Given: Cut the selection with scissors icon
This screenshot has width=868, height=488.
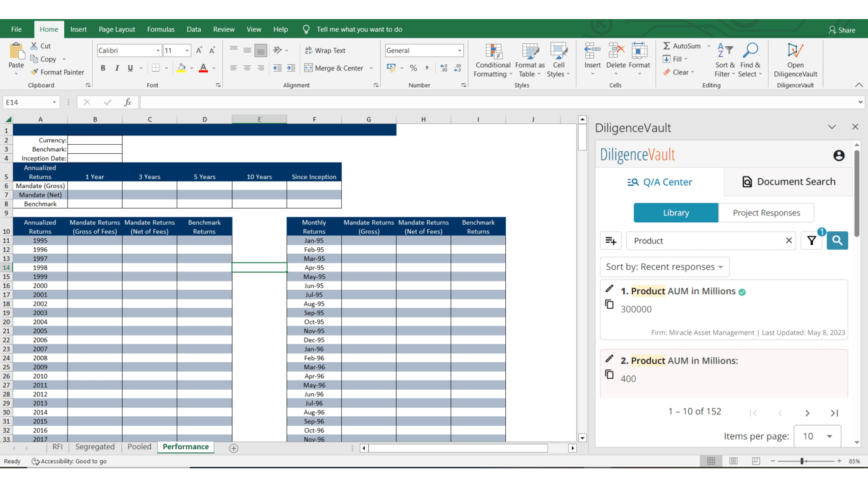Looking at the screenshot, I should [34, 46].
